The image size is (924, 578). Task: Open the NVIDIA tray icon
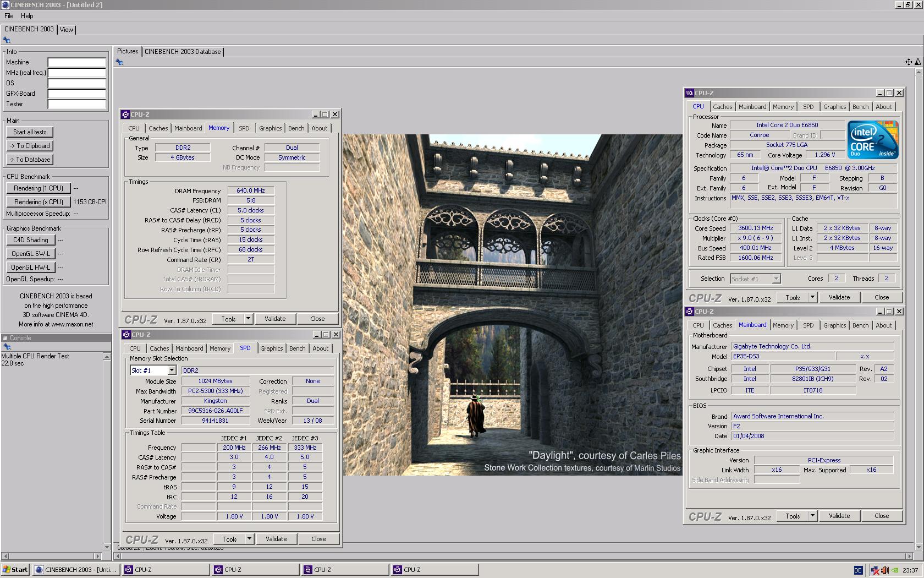[895, 570]
